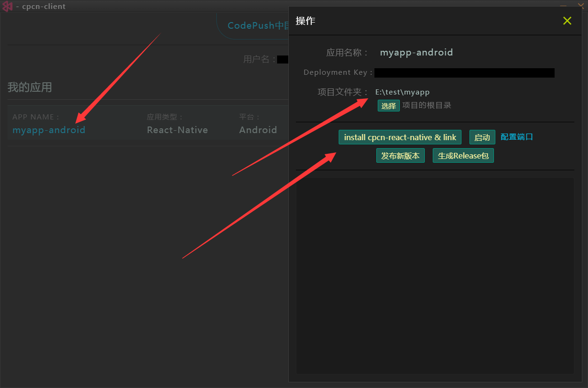
Task: Click the 我的应用 section heading
Action: pos(30,87)
